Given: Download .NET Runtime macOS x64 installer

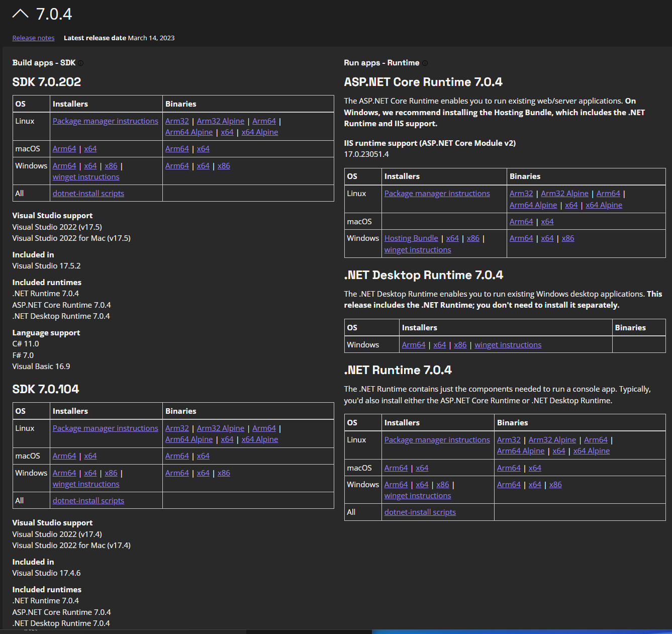Looking at the screenshot, I should 422,468.
